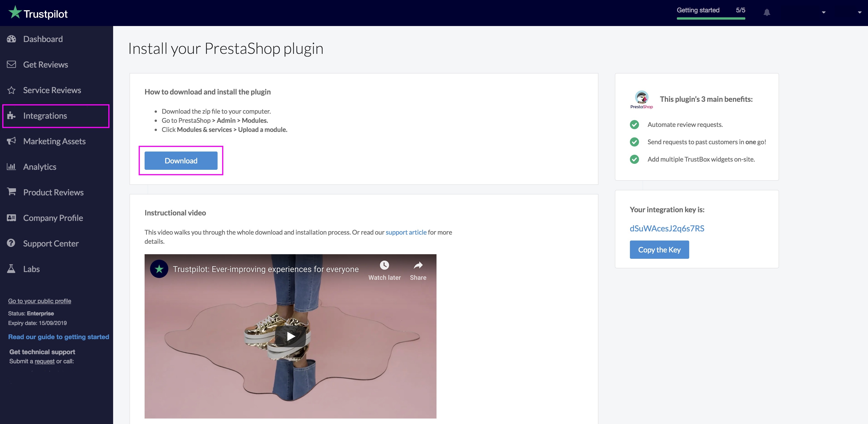Play the instructional video

tap(291, 336)
